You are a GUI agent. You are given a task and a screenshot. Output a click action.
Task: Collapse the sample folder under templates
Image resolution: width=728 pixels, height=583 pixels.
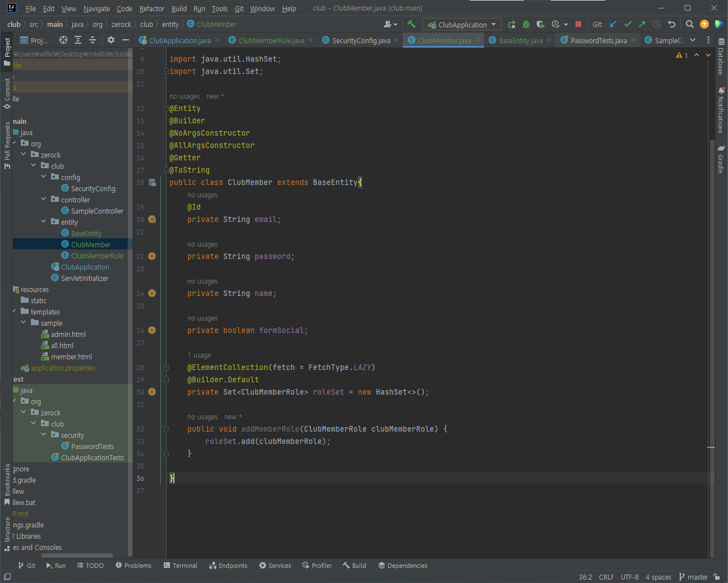tap(24, 322)
